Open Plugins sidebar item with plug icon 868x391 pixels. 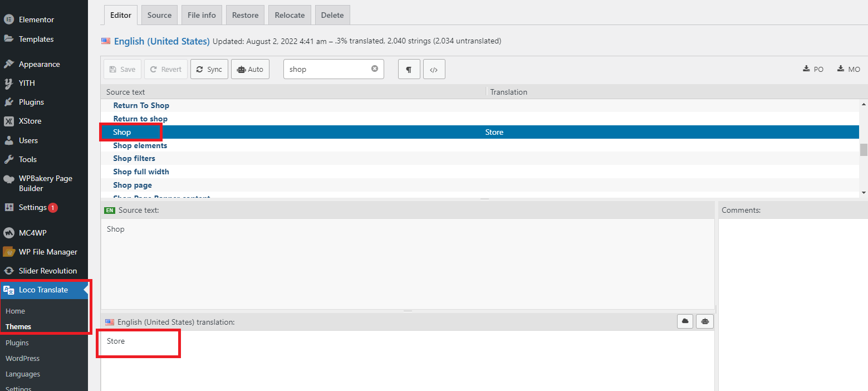31,102
